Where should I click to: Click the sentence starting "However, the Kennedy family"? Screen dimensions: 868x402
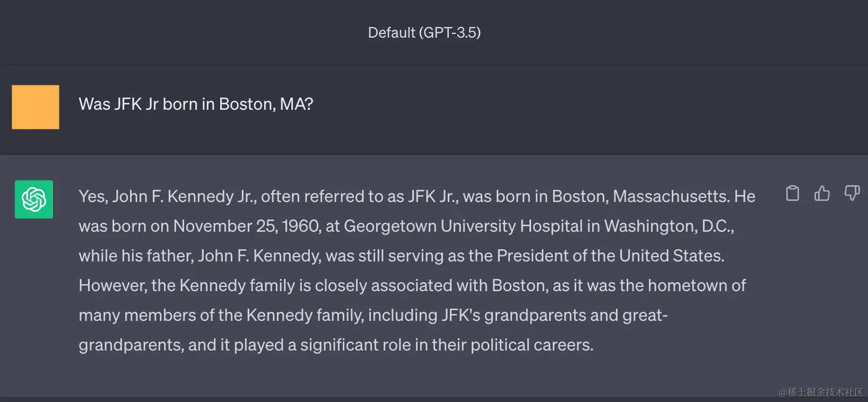(412, 315)
